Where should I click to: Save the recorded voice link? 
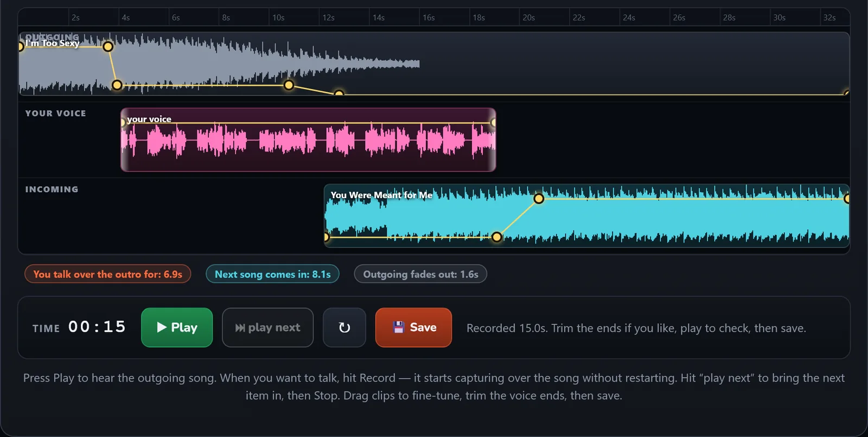point(413,327)
